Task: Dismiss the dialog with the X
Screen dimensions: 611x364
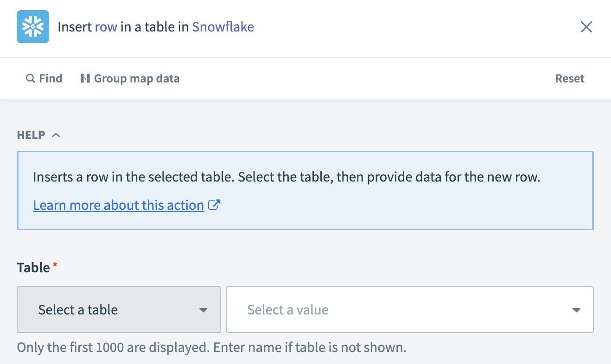Action: click(586, 26)
